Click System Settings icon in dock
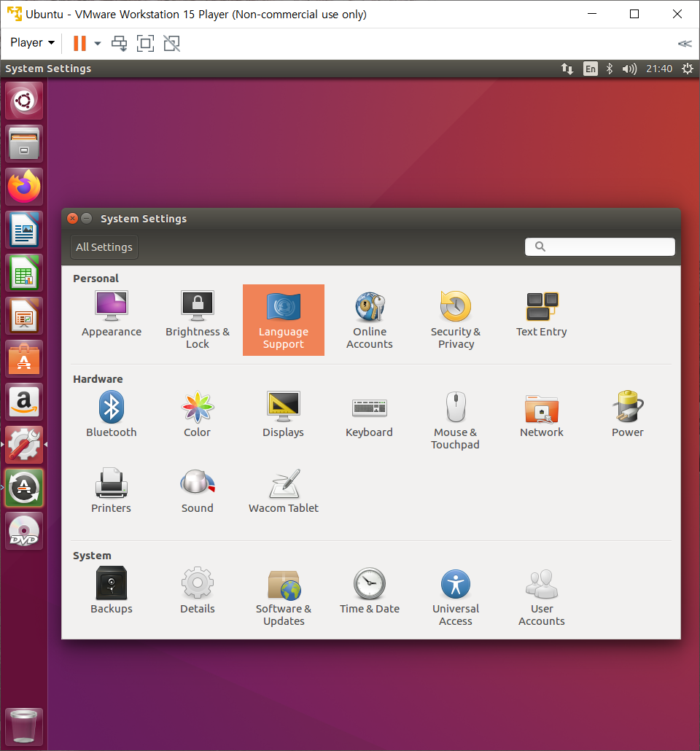This screenshot has width=700, height=751. click(x=24, y=445)
